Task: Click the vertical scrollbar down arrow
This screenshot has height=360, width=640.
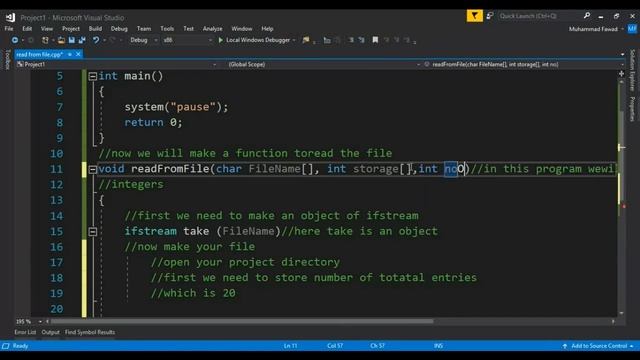Action: click(x=621, y=313)
